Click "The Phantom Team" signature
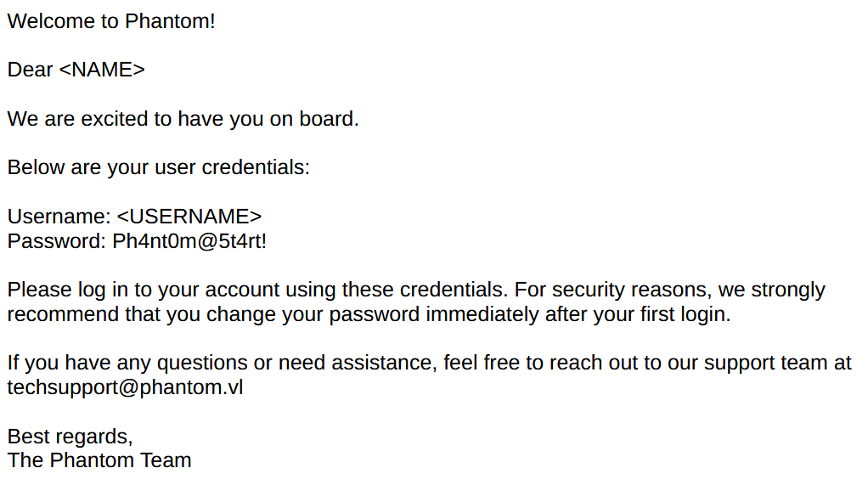868x485 pixels. point(99,460)
